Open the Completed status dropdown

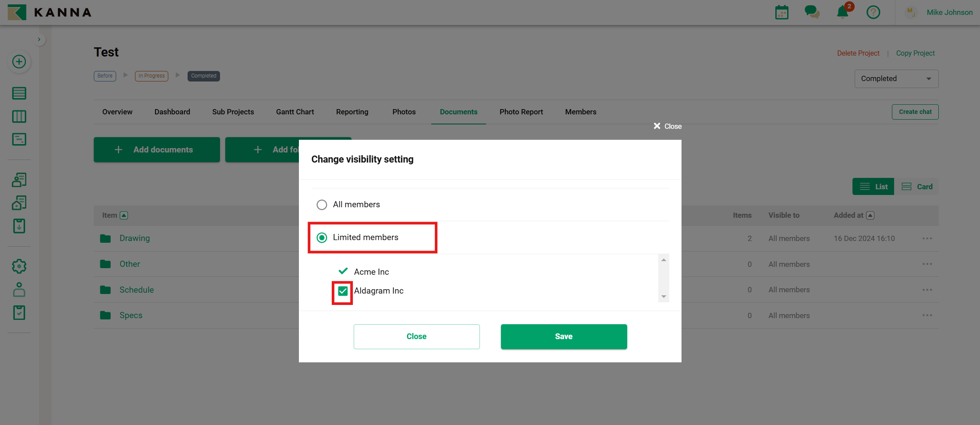pos(896,79)
